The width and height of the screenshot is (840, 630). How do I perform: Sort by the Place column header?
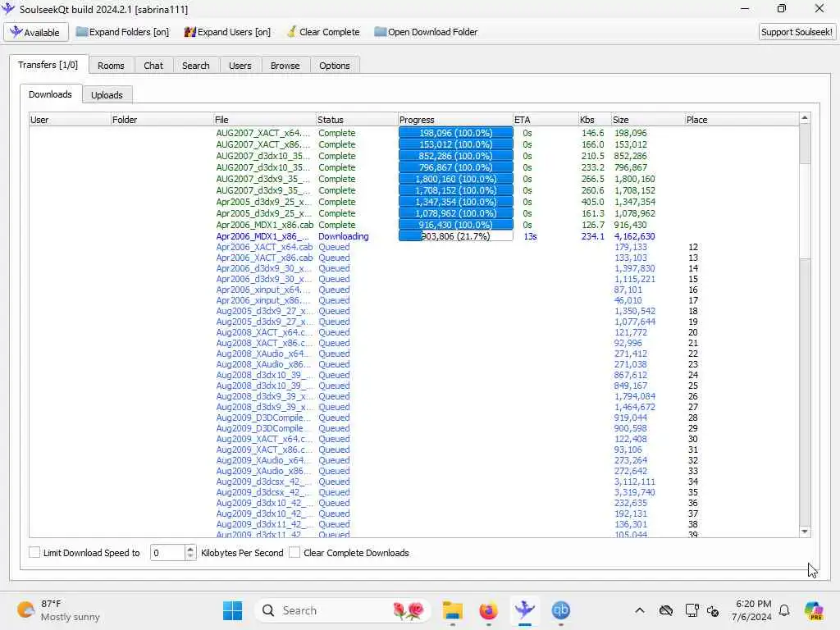point(742,120)
